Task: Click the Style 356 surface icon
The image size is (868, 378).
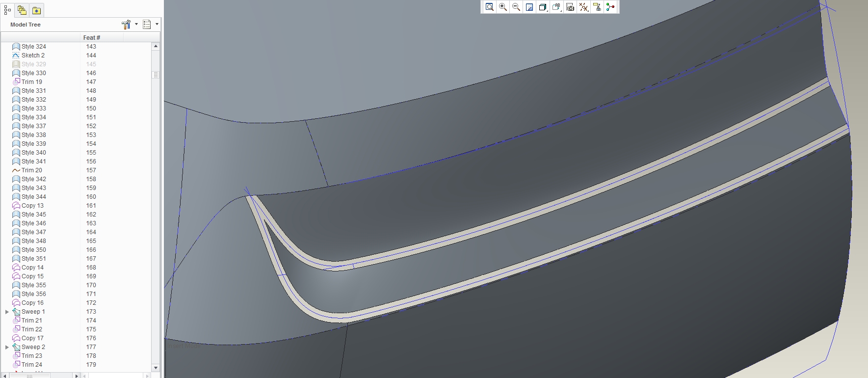Action: pos(16,294)
